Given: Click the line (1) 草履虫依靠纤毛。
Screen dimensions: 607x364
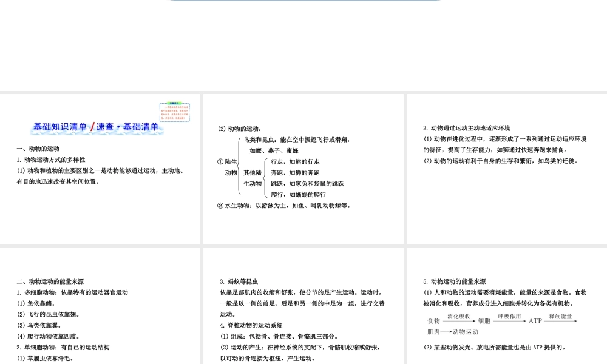Looking at the screenshot, I should pyautogui.click(x=46, y=359).
